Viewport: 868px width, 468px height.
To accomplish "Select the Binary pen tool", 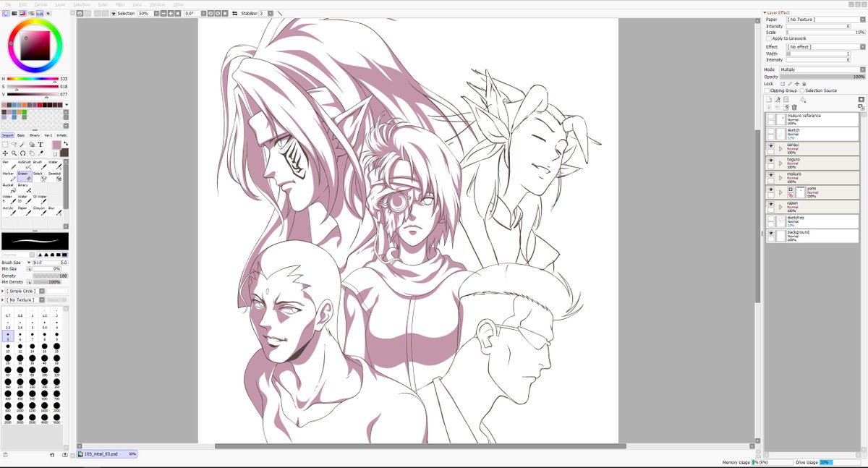I will [x=25, y=188].
